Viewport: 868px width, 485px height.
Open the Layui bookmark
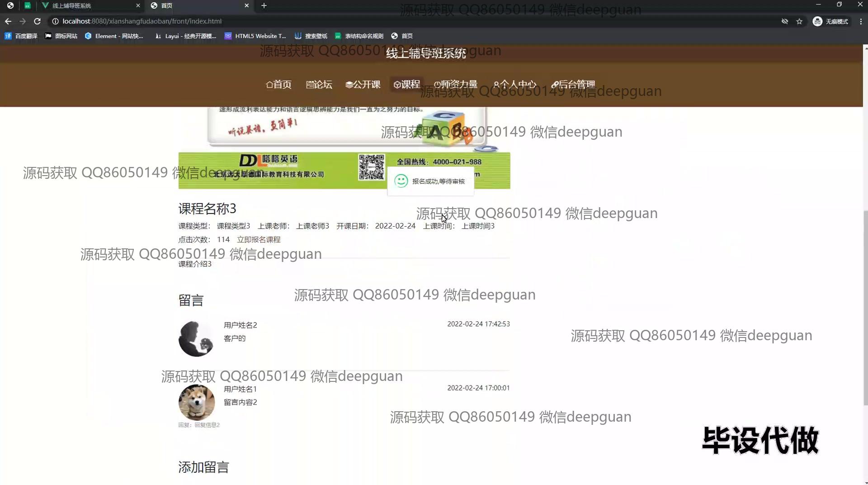[185, 36]
